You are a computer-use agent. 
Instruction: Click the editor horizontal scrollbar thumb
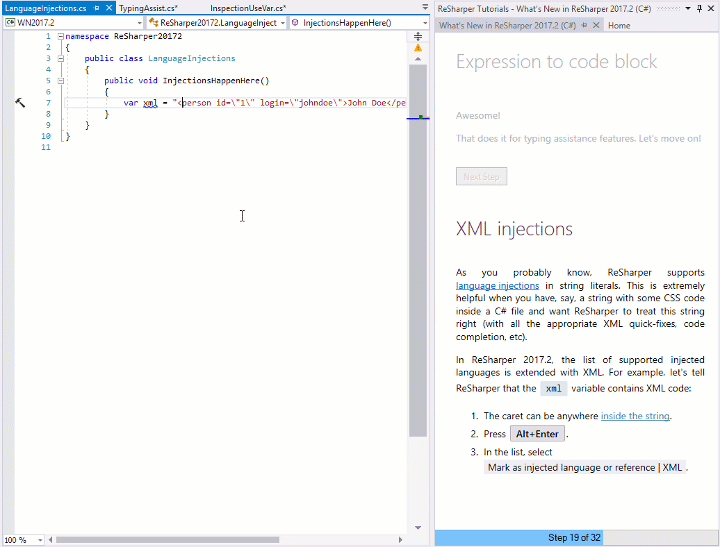point(168,540)
